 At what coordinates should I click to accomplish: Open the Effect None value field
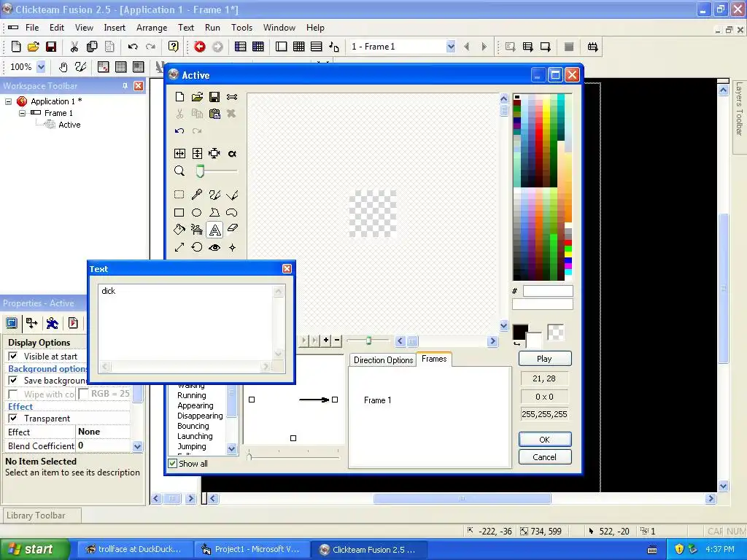coord(104,432)
